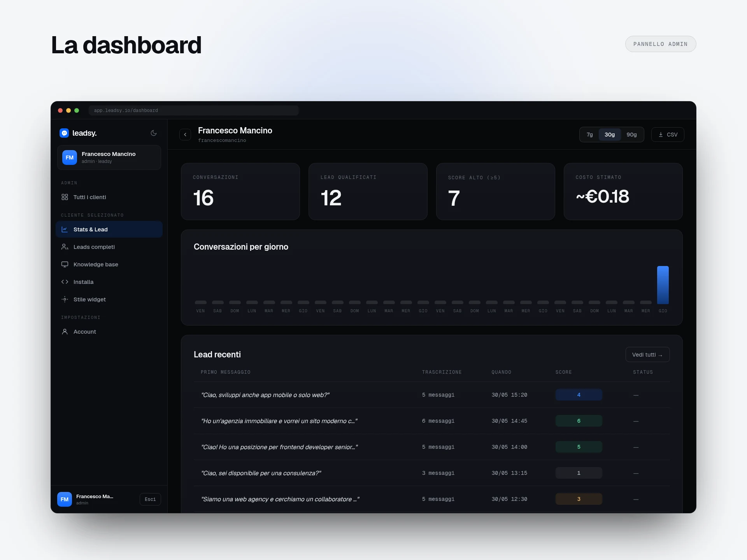Viewport: 747px width, 560px height.
Task: Click timestamp 30/05 15:20
Action: [509, 395]
